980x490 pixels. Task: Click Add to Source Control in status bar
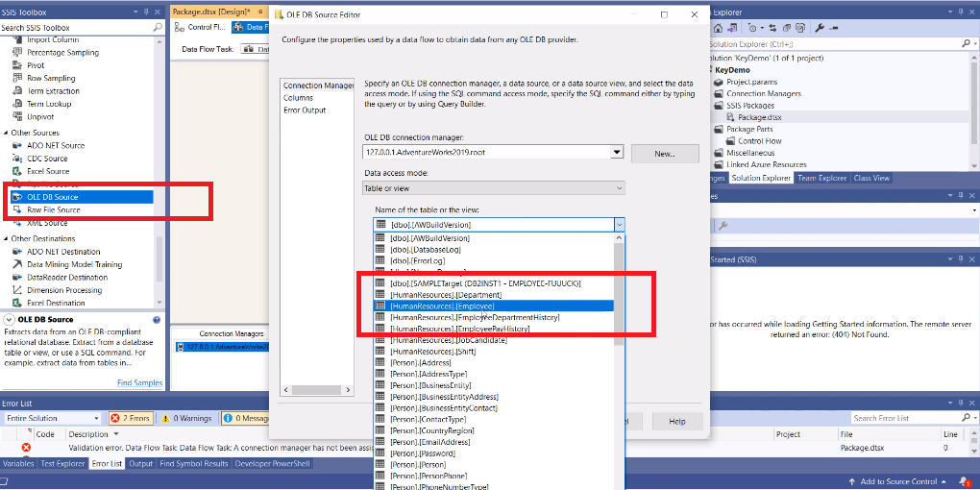(898, 481)
